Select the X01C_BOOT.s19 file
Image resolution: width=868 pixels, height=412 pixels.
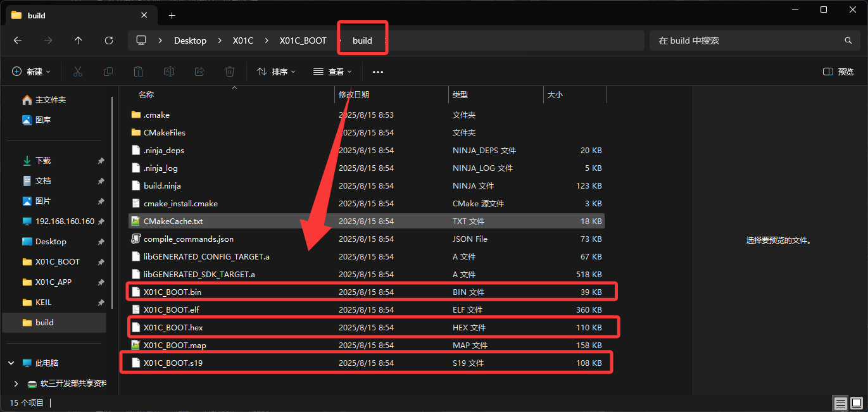point(366,363)
